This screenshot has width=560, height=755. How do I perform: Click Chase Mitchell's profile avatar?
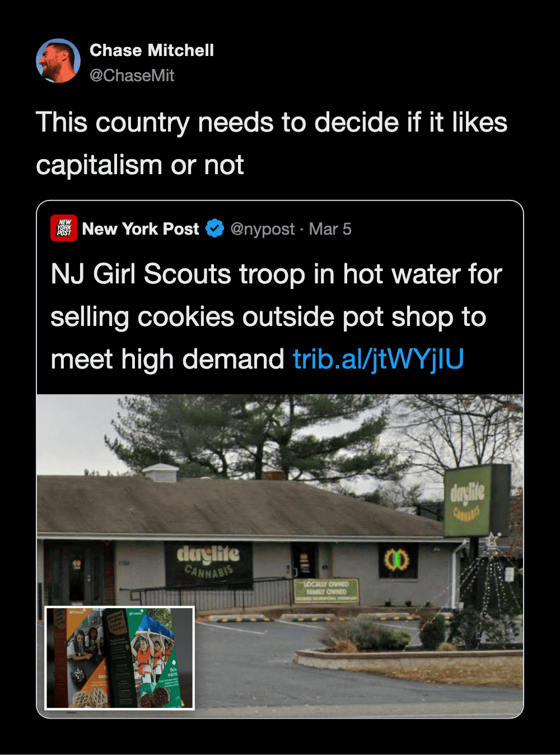coord(58,61)
